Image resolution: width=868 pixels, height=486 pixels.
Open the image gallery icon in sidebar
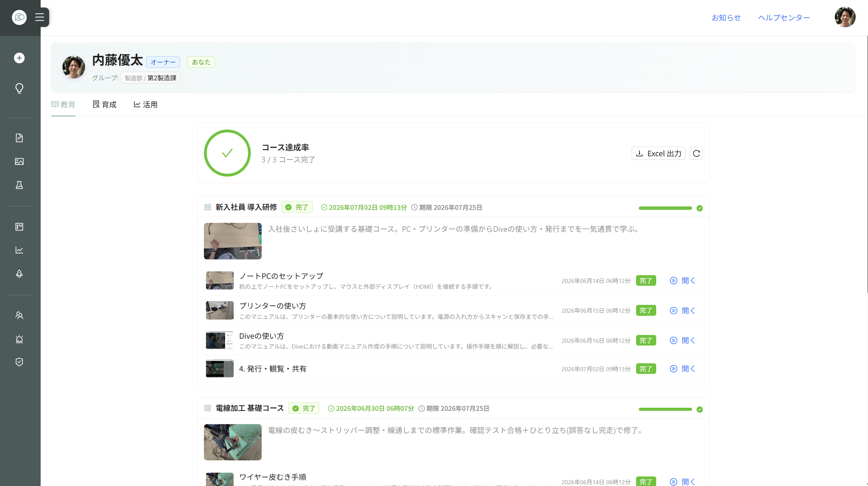point(19,161)
